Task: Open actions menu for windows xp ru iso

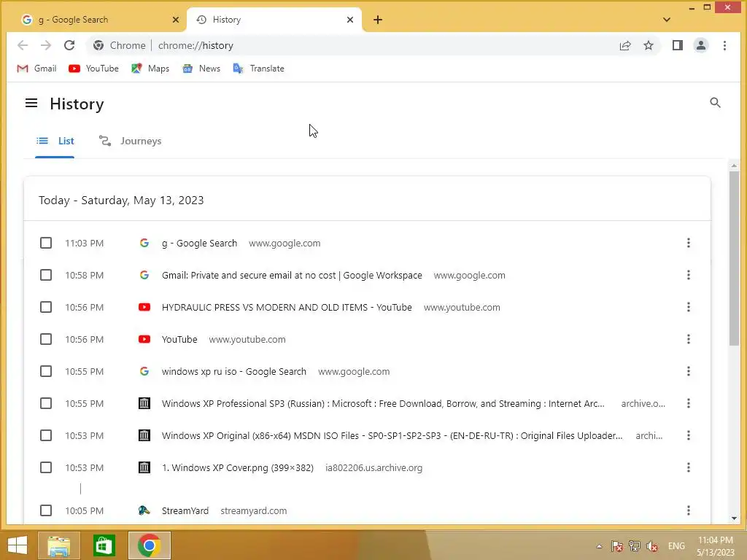Action: 689,371
